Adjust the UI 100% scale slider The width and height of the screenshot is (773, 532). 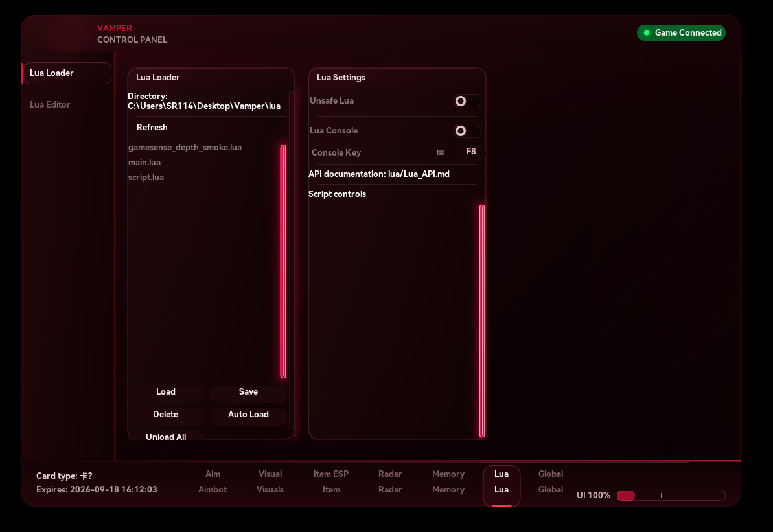[x=671, y=496]
